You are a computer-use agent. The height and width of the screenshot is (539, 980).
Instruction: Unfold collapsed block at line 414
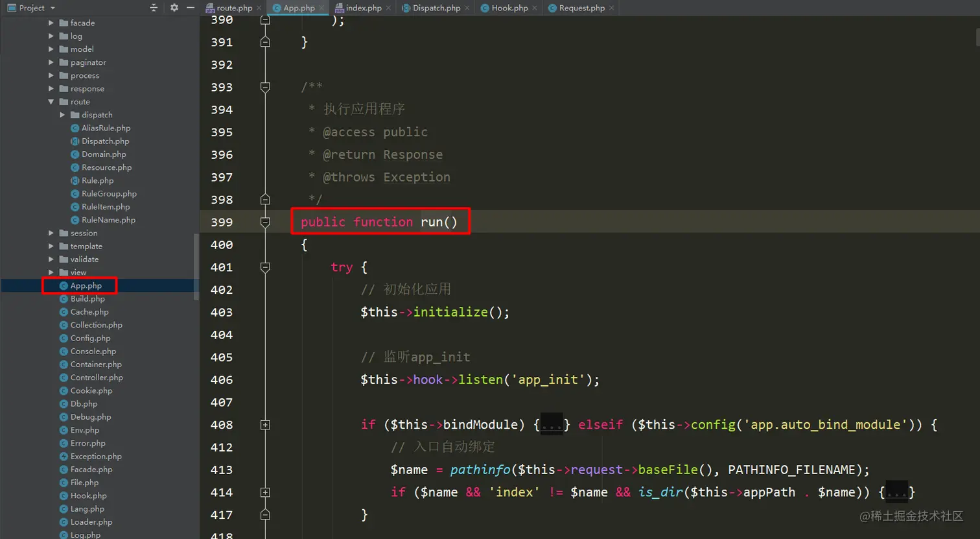click(265, 492)
